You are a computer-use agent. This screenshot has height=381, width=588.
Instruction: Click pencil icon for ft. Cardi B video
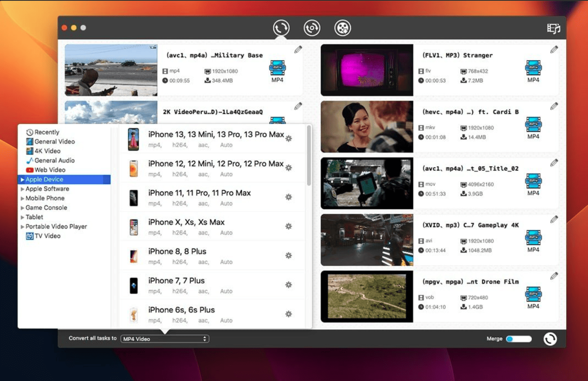tap(554, 106)
